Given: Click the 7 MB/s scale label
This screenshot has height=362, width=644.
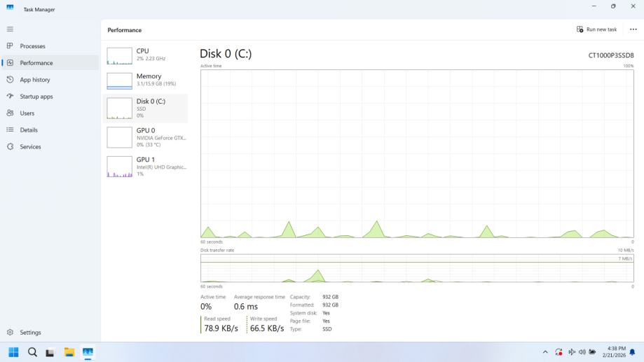Looking at the screenshot, I should [x=625, y=258].
